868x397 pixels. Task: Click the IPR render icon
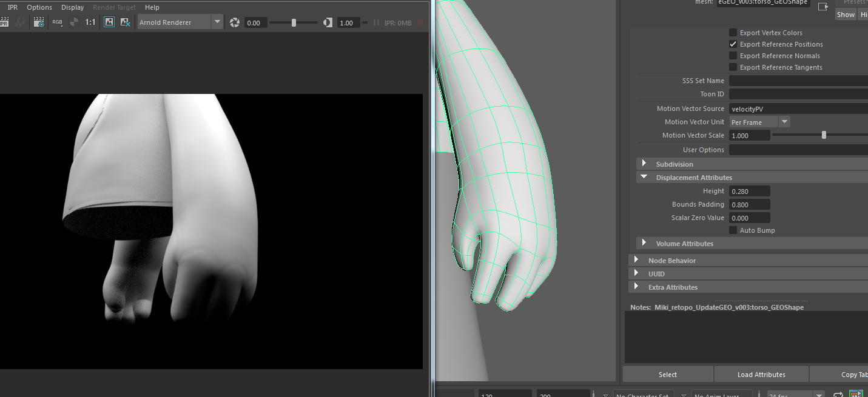[4, 22]
